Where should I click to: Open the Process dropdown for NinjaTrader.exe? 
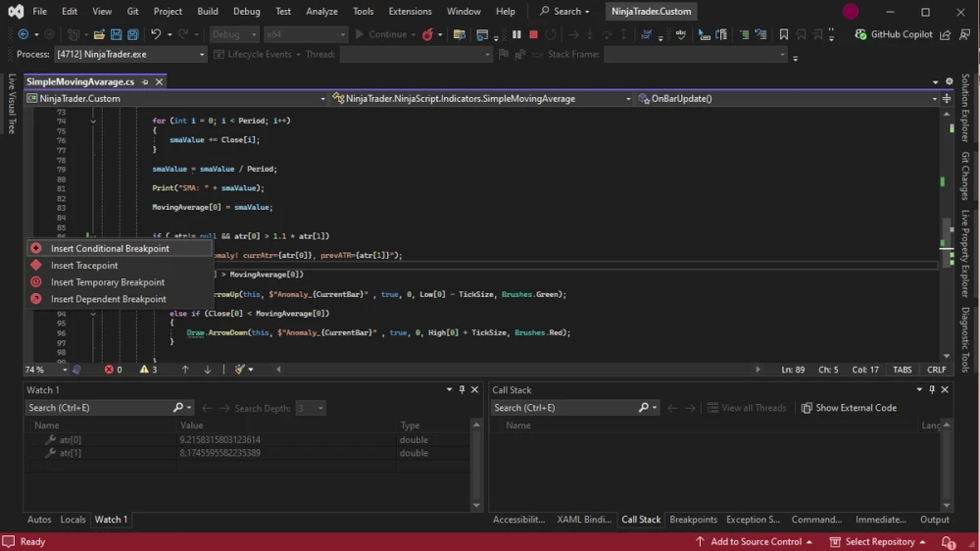tap(201, 54)
